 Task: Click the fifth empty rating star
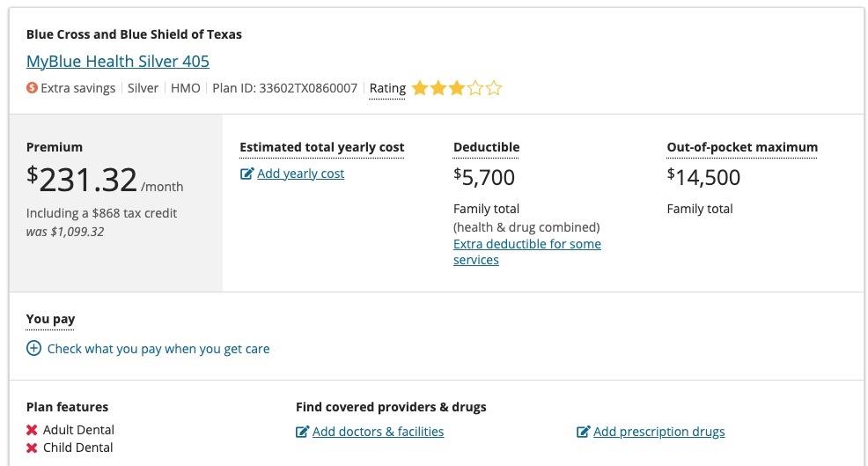(x=494, y=88)
